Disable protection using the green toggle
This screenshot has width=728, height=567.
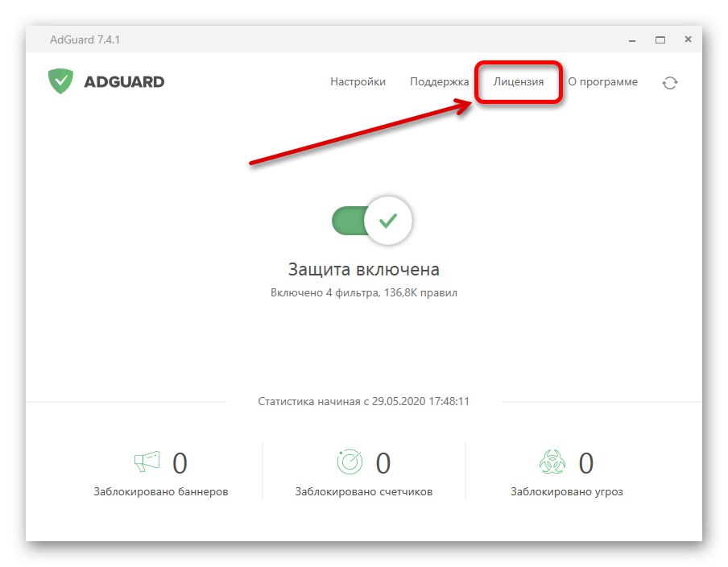pos(350,221)
